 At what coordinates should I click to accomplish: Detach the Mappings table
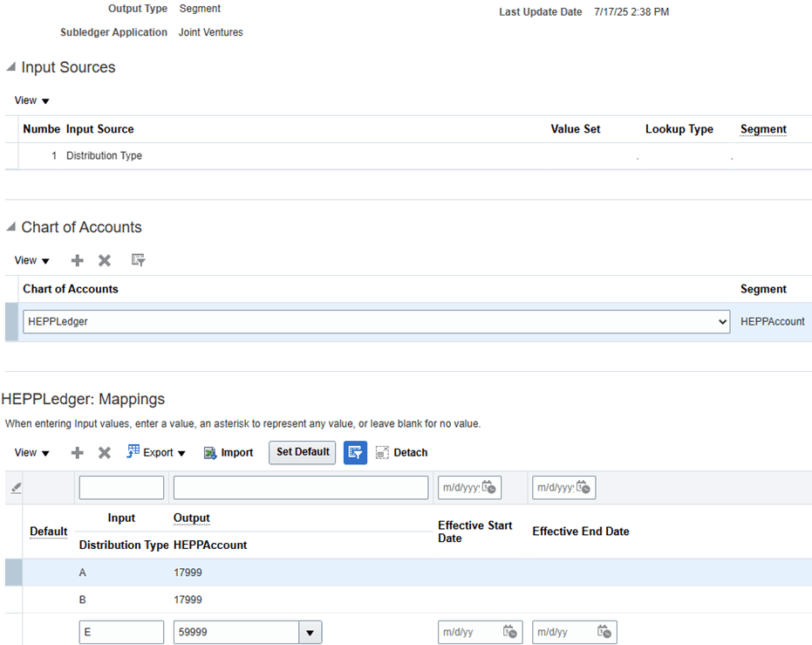(x=401, y=452)
